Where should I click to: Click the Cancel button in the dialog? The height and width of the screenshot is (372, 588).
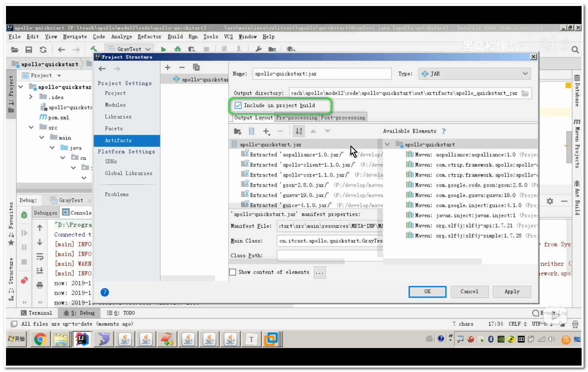coord(469,292)
